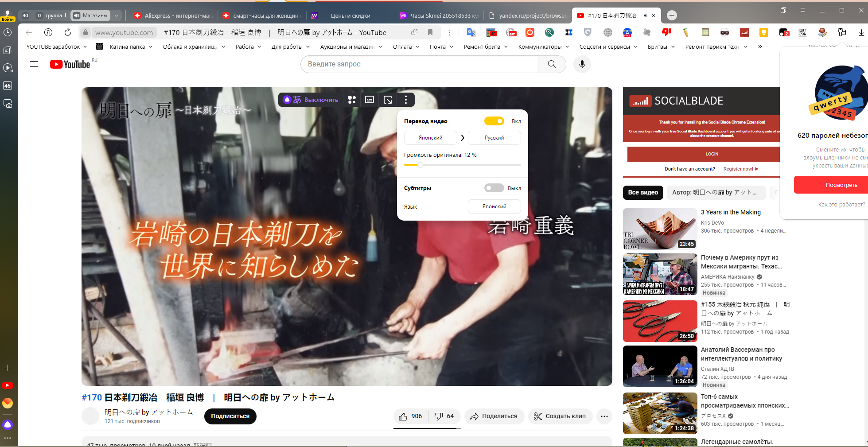Open picture-in-picture icon on video toolbar

coord(388,100)
